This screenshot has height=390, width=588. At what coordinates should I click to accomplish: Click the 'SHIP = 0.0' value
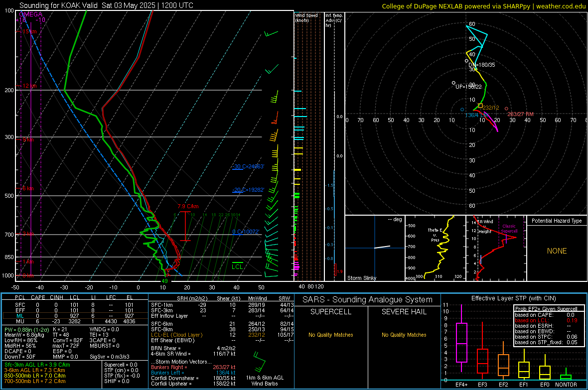tap(117, 381)
